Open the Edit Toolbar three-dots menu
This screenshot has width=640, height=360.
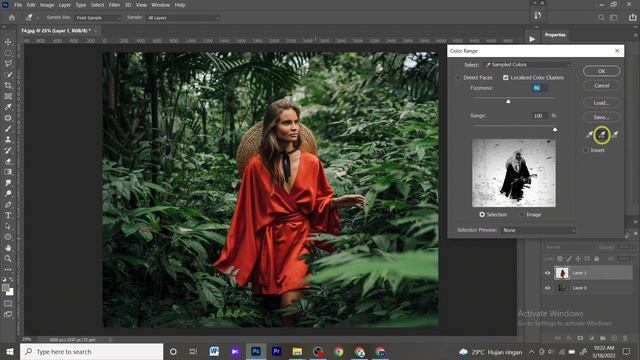point(8,270)
